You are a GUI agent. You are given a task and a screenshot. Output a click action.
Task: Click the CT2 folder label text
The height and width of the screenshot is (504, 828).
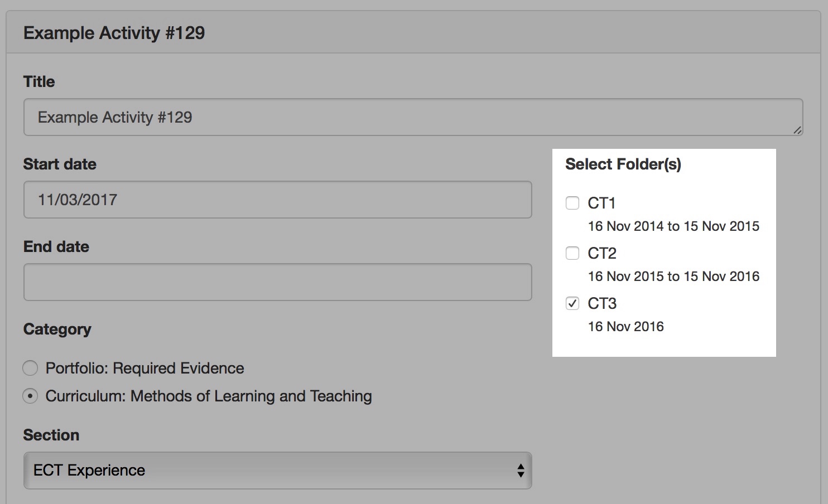click(602, 253)
